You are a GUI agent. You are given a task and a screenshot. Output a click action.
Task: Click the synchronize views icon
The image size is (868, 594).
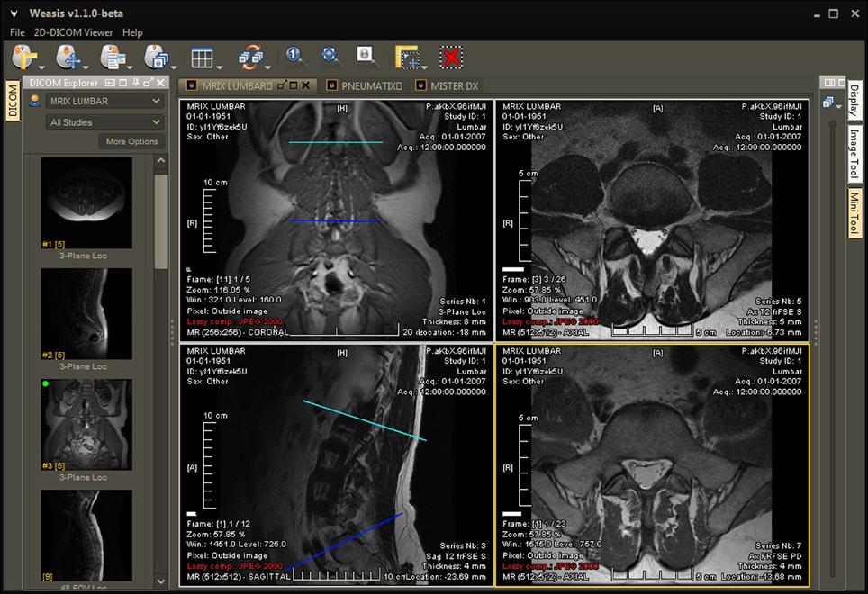(x=250, y=58)
